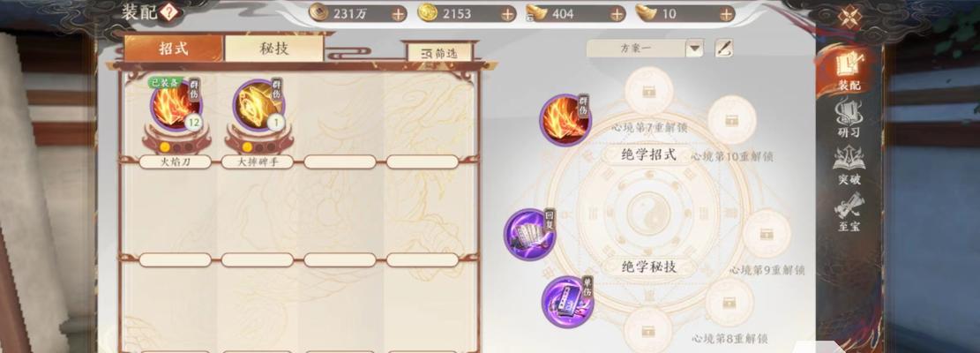Click the purple 回复 secret skill slot

(529, 235)
